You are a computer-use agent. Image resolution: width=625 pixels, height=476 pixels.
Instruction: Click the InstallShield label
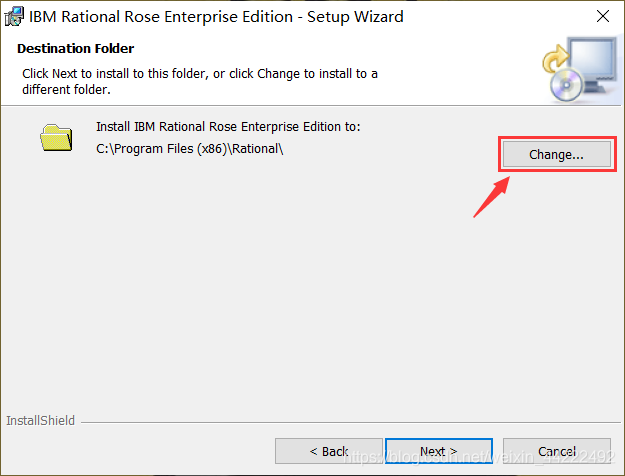pos(40,421)
